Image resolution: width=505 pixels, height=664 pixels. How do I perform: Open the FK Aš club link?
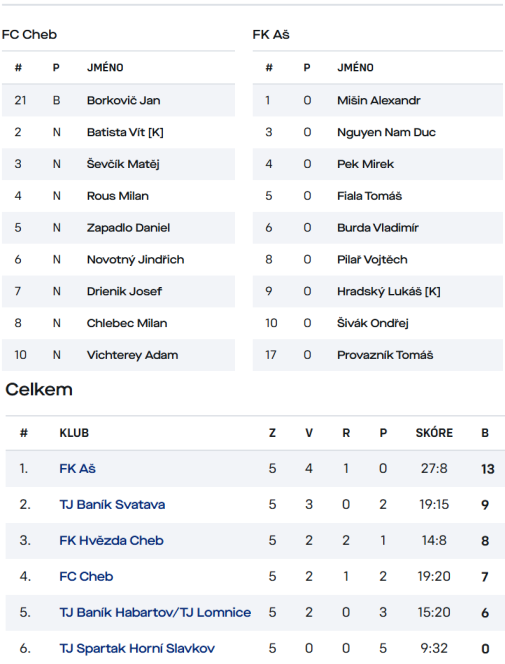click(77, 468)
